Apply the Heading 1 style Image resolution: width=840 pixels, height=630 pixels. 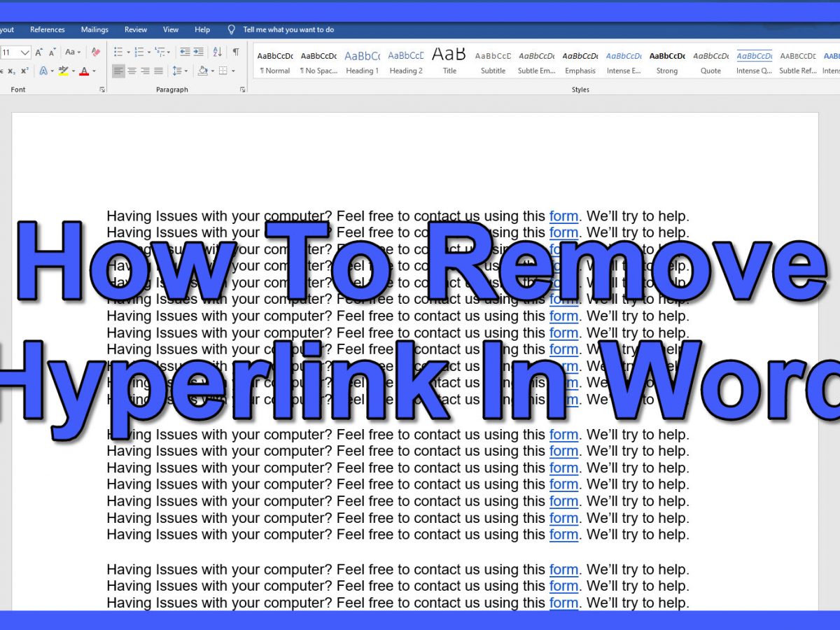(363, 62)
